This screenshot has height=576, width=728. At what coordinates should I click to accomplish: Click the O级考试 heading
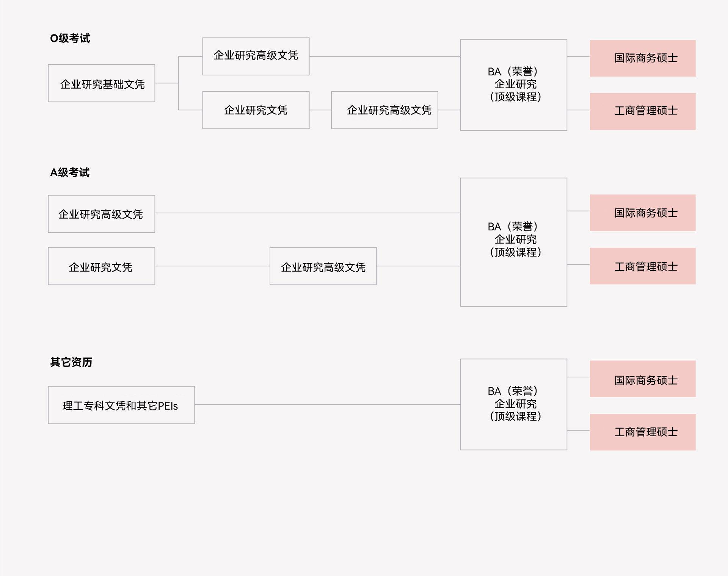click(x=70, y=38)
